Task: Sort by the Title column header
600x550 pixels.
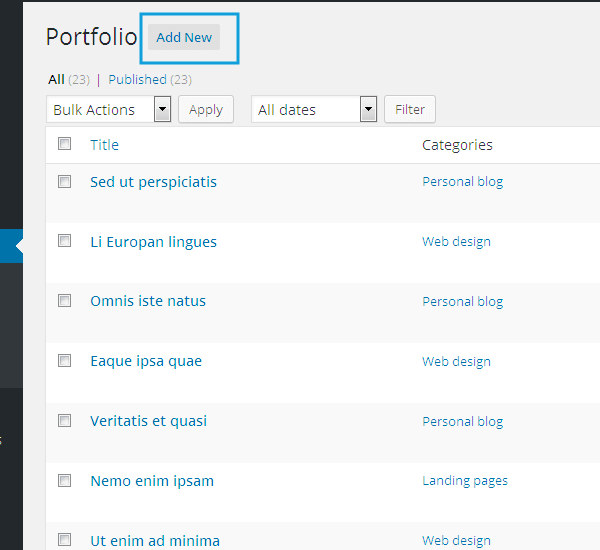Action: (x=104, y=145)
